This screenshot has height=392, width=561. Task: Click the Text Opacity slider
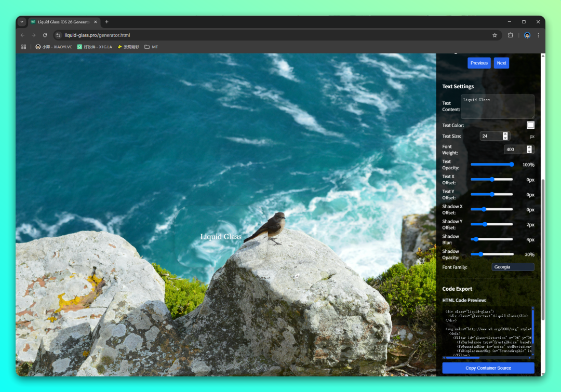(x=491, y=165)
